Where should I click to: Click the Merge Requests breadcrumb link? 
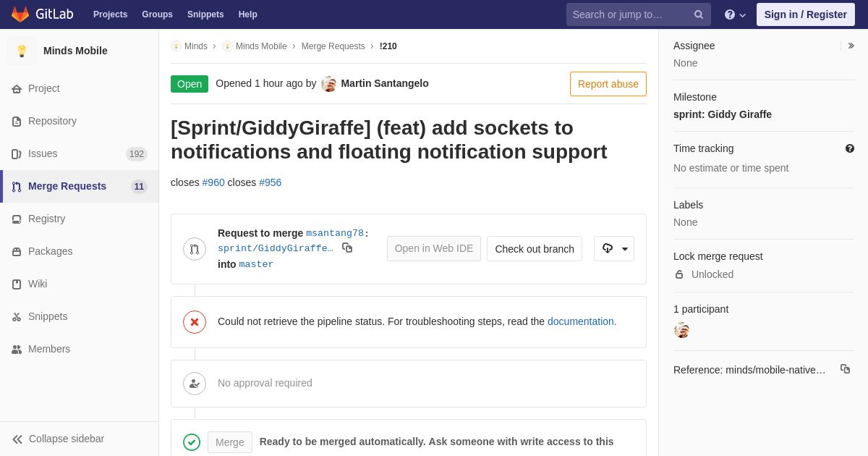333,46
